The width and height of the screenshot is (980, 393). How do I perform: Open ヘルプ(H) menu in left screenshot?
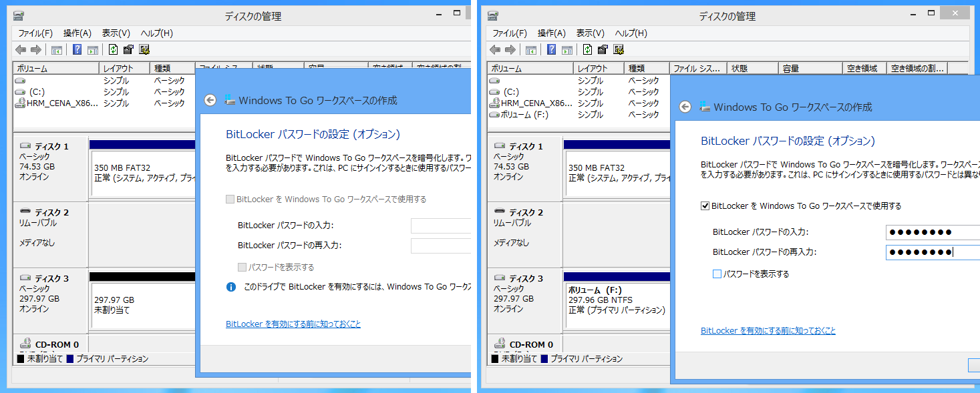[156, 33]
